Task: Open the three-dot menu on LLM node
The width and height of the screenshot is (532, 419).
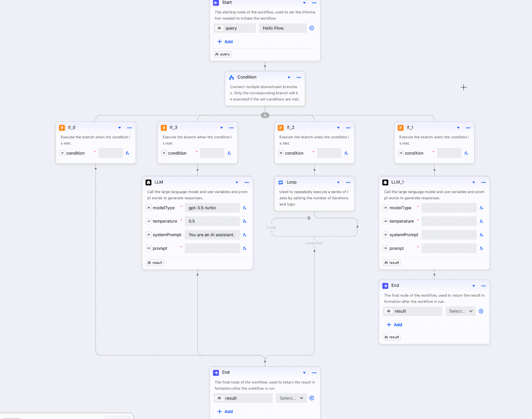Action: (x=246, y=182)
